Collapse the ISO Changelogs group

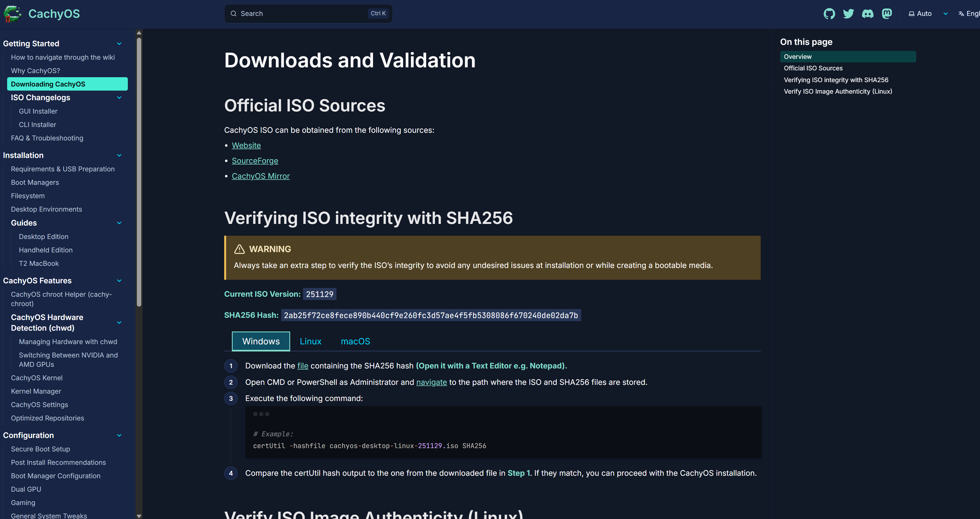tap(119, 98)
